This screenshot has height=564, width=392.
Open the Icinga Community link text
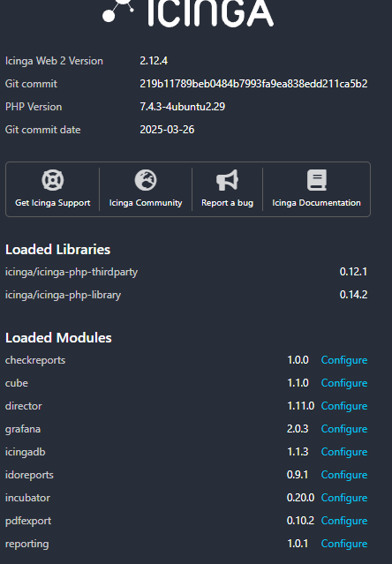(x=146, y=203)
